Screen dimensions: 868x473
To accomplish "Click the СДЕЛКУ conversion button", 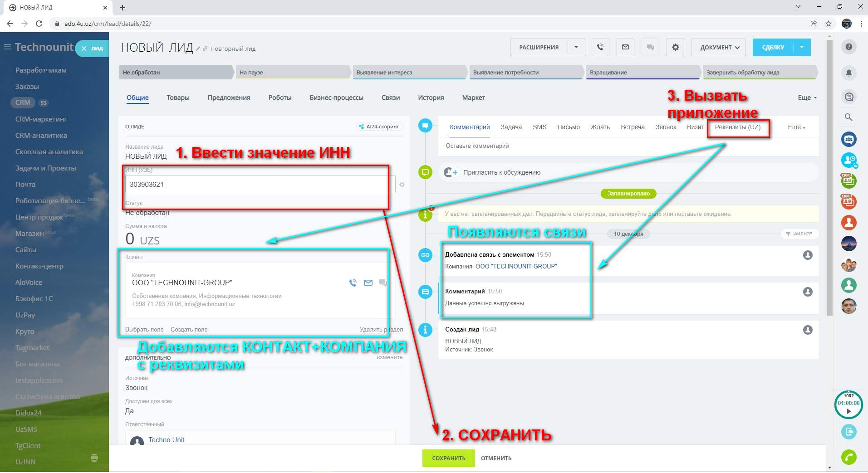I will tap(773, 47).
